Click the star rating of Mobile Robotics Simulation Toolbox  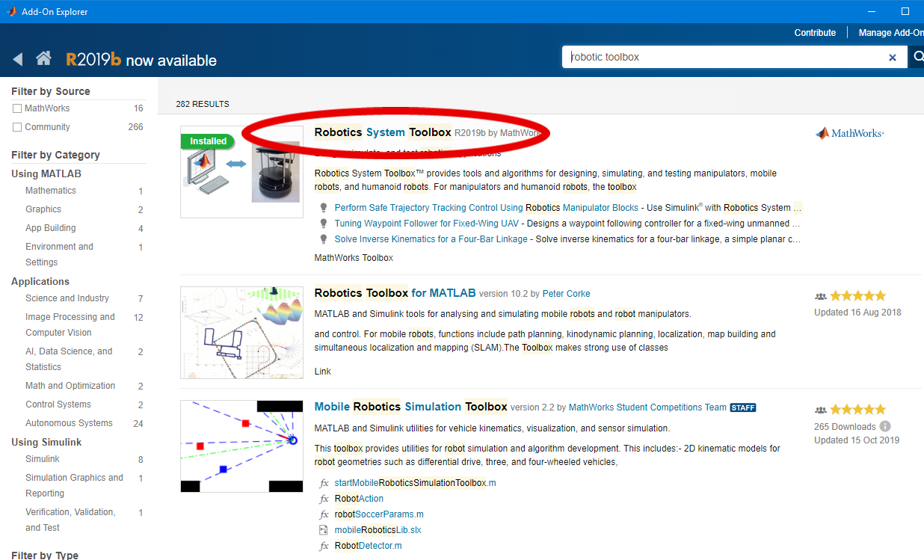(857, 409)
